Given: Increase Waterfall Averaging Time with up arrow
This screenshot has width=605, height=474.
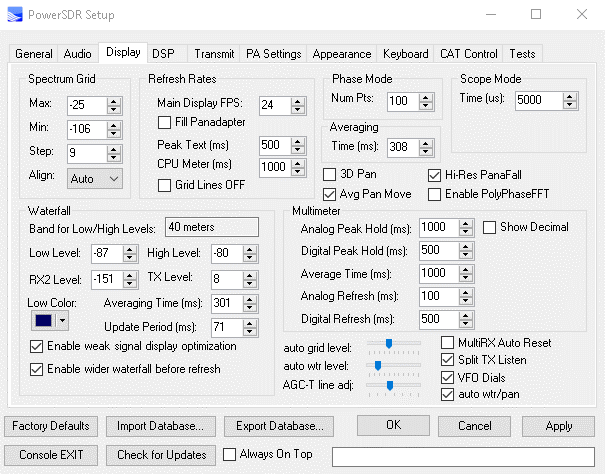Looking at the screenshot, I should [x=250, y=300].
